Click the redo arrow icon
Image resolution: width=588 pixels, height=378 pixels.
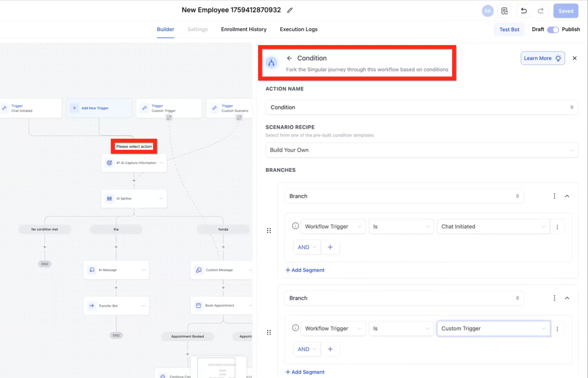(x=540, y=11)
